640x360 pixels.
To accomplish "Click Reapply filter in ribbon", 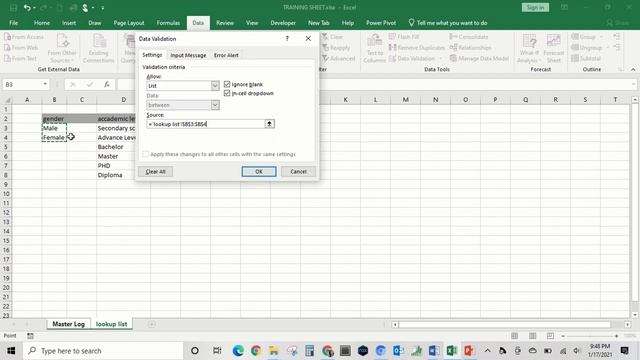I will [336, 48].
